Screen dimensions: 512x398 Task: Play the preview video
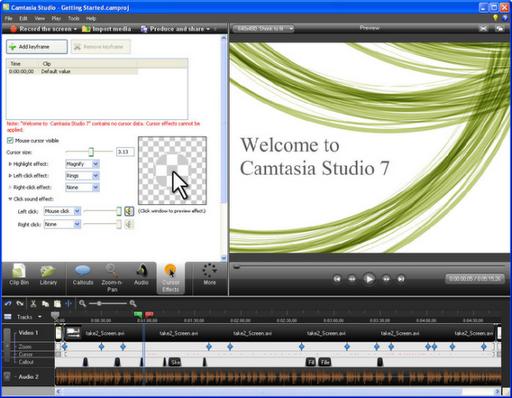tap(369, 279)
